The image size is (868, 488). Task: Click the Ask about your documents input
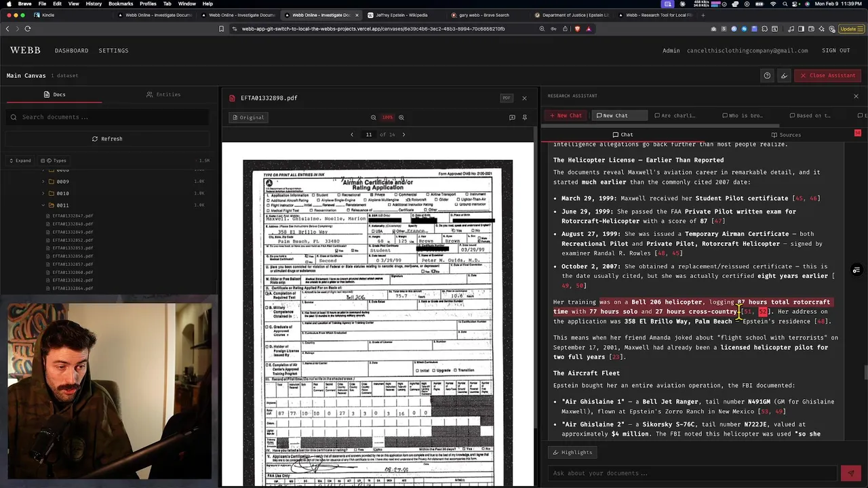[693, 473]
